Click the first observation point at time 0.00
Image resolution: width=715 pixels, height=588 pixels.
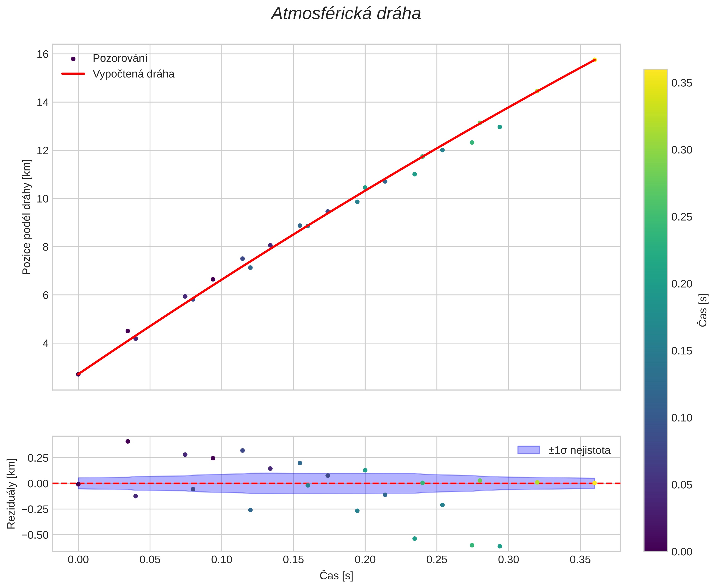tap(78, 374)
